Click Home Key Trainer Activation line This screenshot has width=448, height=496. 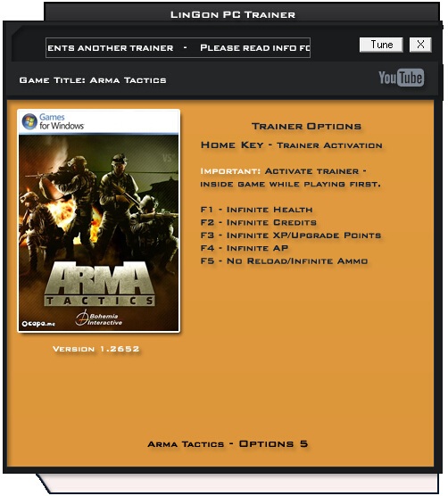[292, 145]
